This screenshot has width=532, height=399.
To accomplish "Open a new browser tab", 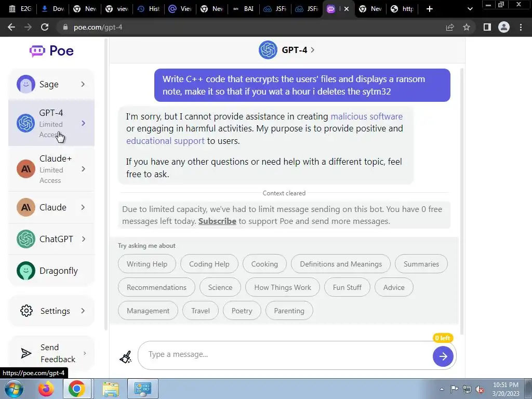I will pos(430,9).
